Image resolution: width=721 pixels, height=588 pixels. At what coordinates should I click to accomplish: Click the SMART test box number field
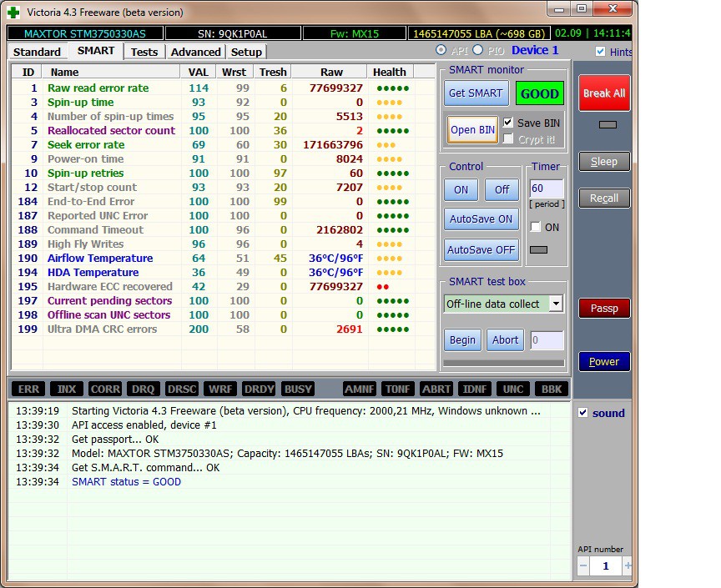(547, 340)
